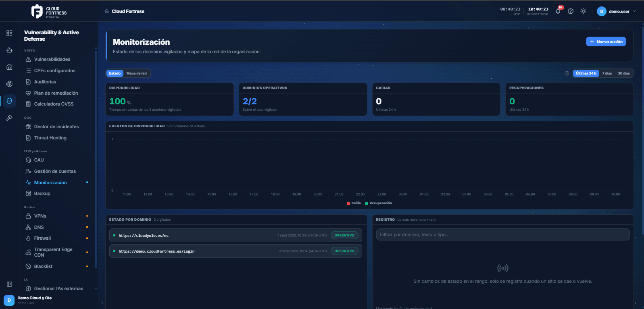Select the 7 días time range
This screenshot has width=644, height=309.
pyautogui.click(x=607, y=73)
